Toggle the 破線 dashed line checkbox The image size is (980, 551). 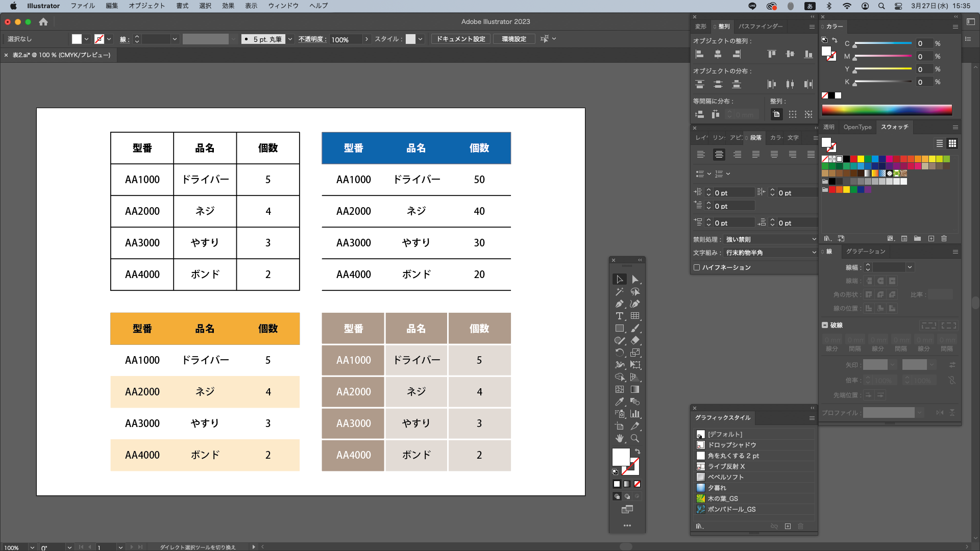[x=825, y=325]
